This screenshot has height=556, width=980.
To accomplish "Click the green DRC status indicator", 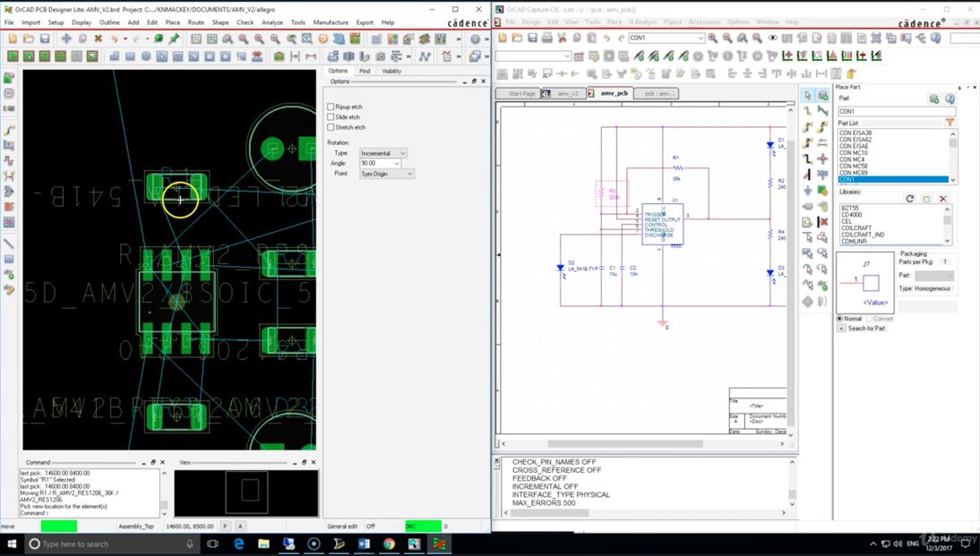I will (423, 526).
